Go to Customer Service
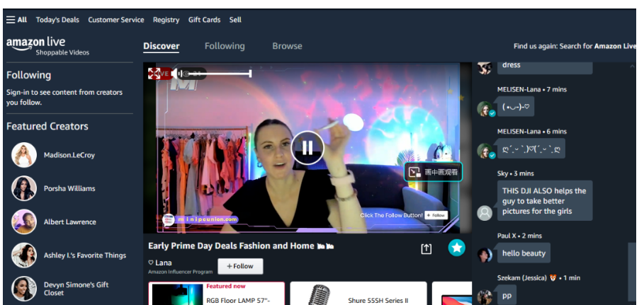 point(115,20)
